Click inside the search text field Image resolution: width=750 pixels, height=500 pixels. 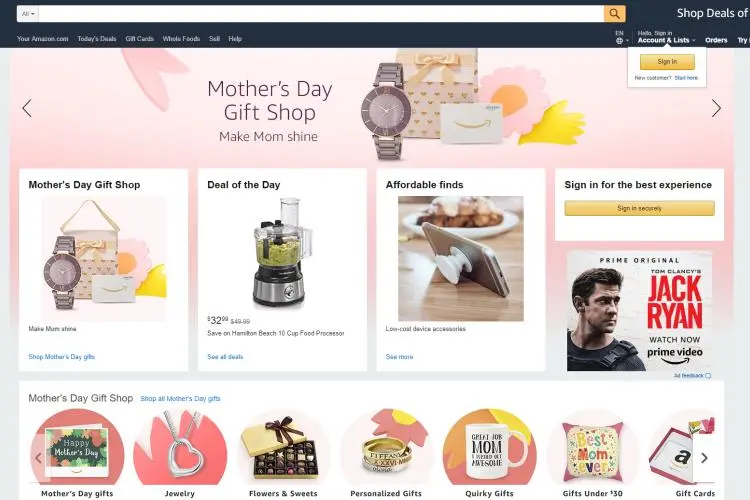[321, 14]
